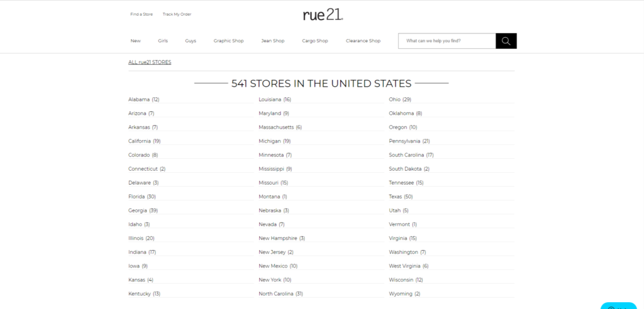Viewport: 644px width, 309px height.
Task: Click the search magnifier icon button
Action: click(x=506, y=41)
